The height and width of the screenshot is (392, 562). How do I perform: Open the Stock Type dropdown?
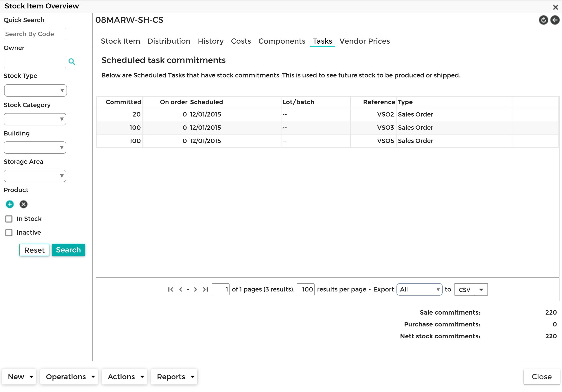pos(35,90)
